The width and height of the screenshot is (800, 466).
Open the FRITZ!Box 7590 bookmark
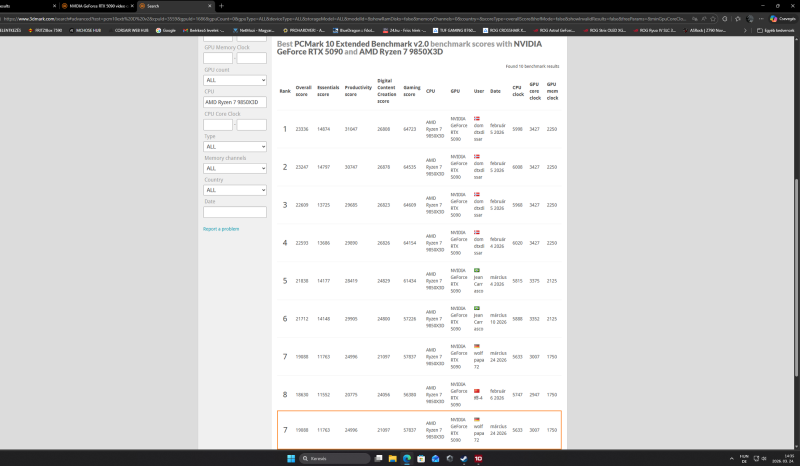pos(45,30)
